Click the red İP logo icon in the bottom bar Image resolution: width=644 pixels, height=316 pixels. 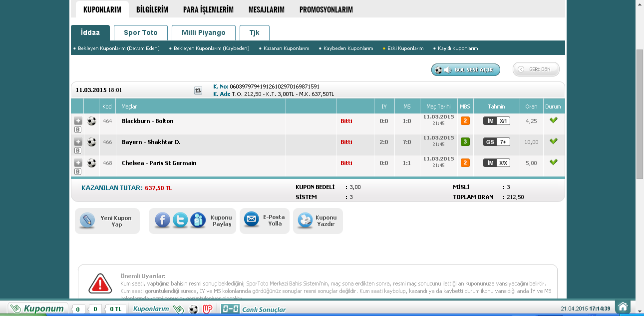pyautogui.click(x=208, y=309)
